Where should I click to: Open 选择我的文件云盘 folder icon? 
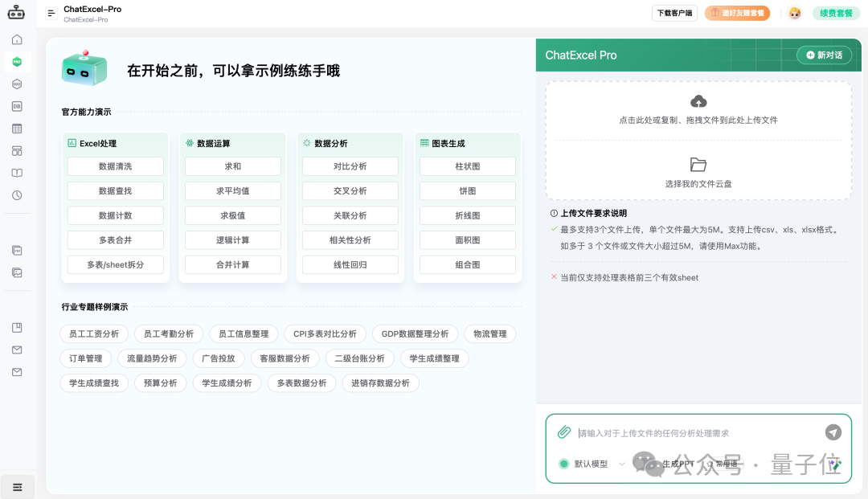(x=698, y=162)
